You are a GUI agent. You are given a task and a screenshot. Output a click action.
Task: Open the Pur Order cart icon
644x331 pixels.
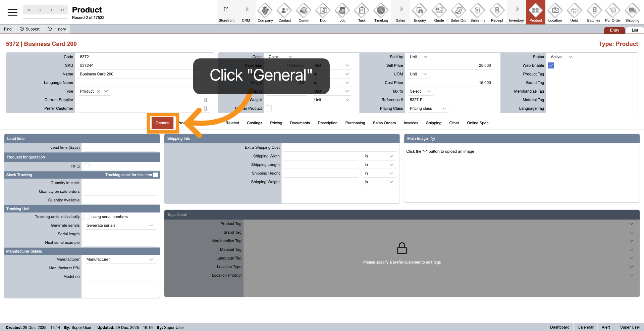point(613,11)
